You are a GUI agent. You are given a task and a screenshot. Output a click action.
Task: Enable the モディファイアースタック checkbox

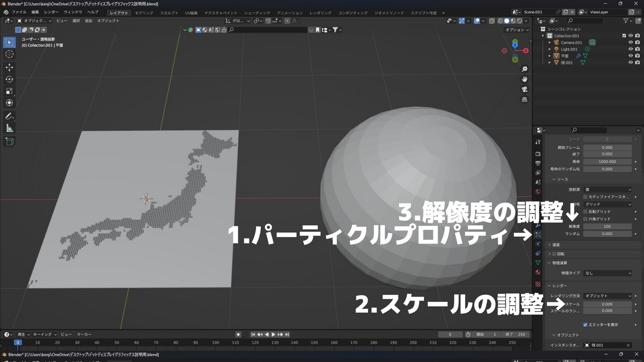tap(585, 197)
